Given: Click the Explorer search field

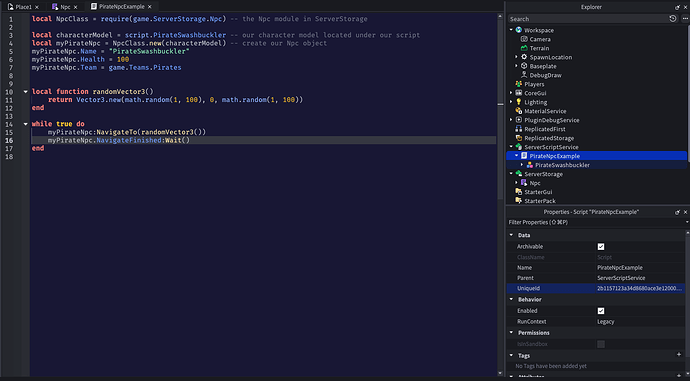Looking at the screenshot, I should (x=587, y=19).
